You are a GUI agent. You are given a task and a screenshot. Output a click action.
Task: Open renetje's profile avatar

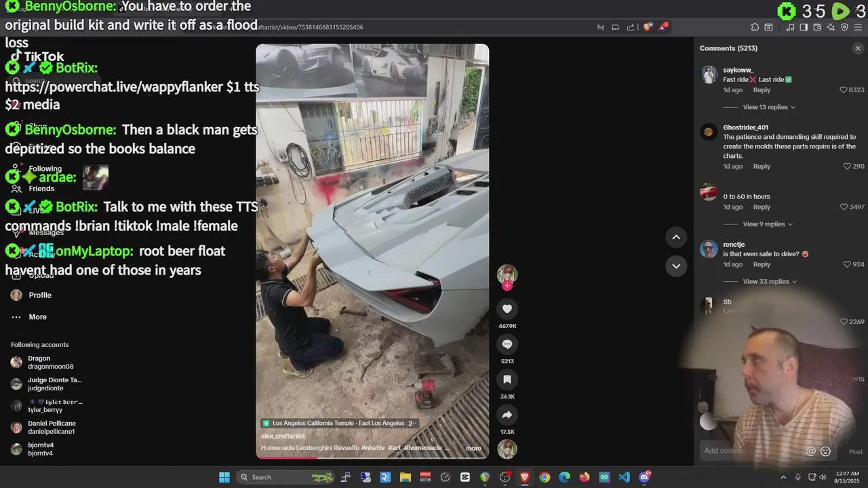(709, 249)
